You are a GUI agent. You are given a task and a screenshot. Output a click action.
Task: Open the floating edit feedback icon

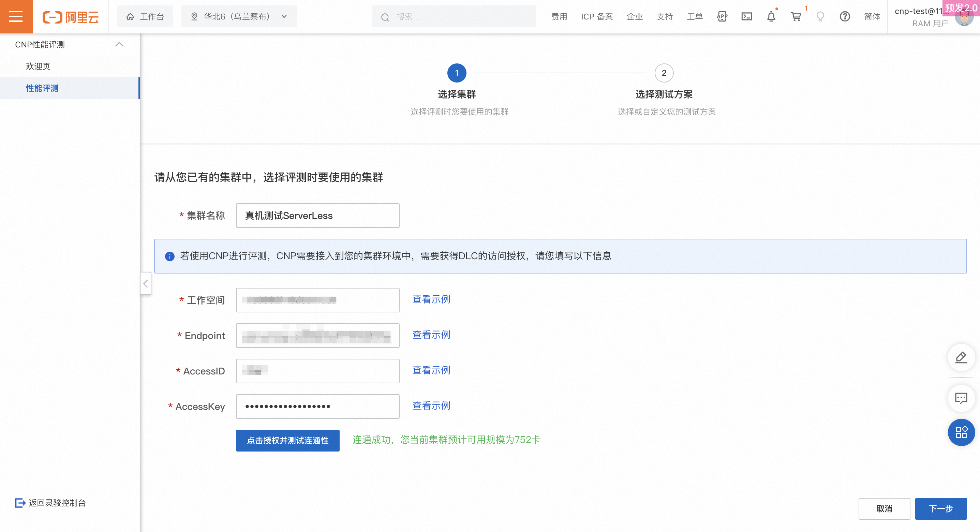point(961,357)
